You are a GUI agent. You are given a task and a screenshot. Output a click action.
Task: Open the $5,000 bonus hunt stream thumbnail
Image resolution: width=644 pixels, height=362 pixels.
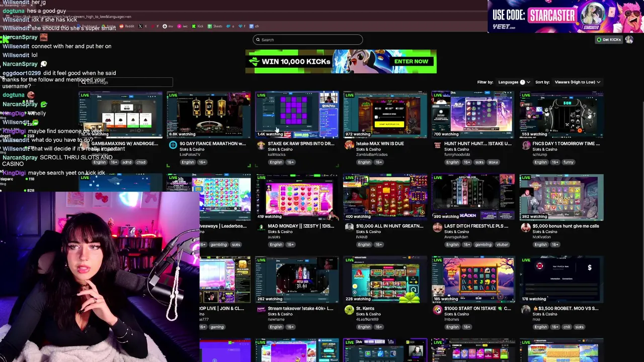coord(561,197)
